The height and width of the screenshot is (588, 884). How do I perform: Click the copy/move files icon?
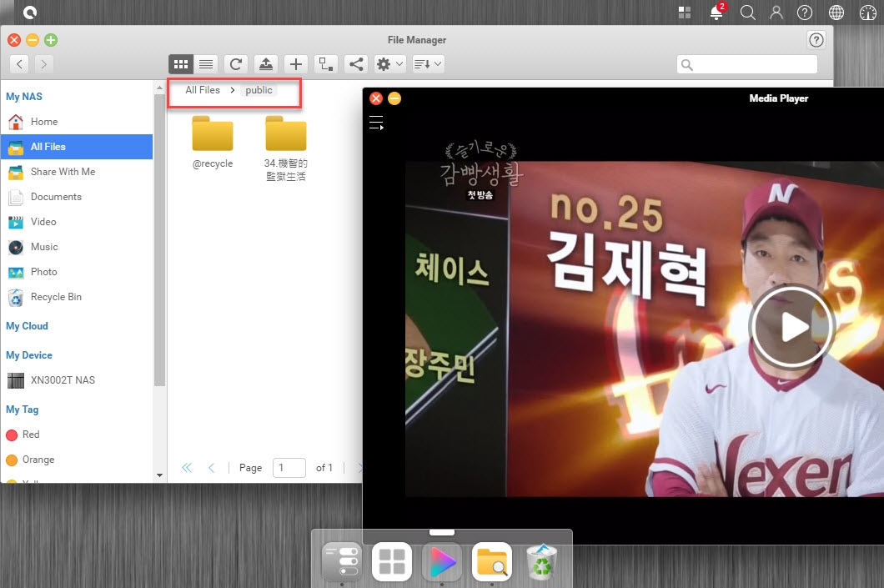click(x=326, y=64)
